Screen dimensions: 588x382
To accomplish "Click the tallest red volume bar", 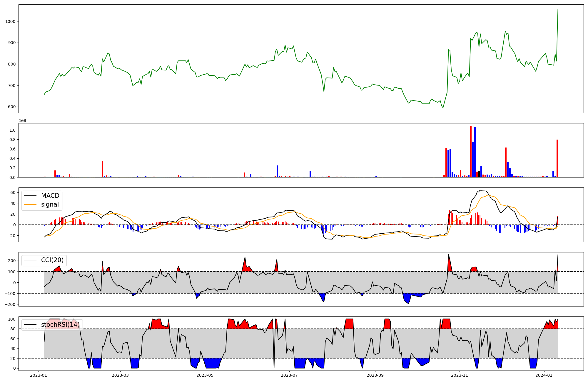I will (471, 151).
